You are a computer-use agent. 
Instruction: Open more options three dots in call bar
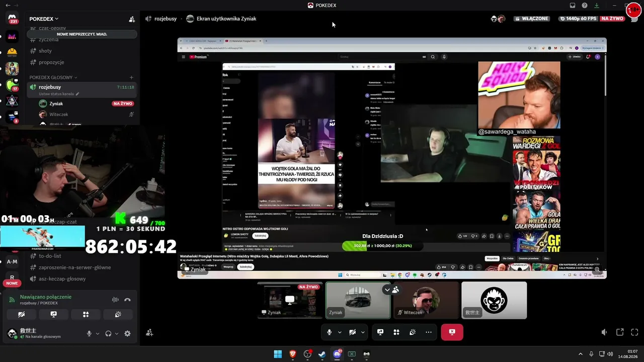click(x=429, y=332)
